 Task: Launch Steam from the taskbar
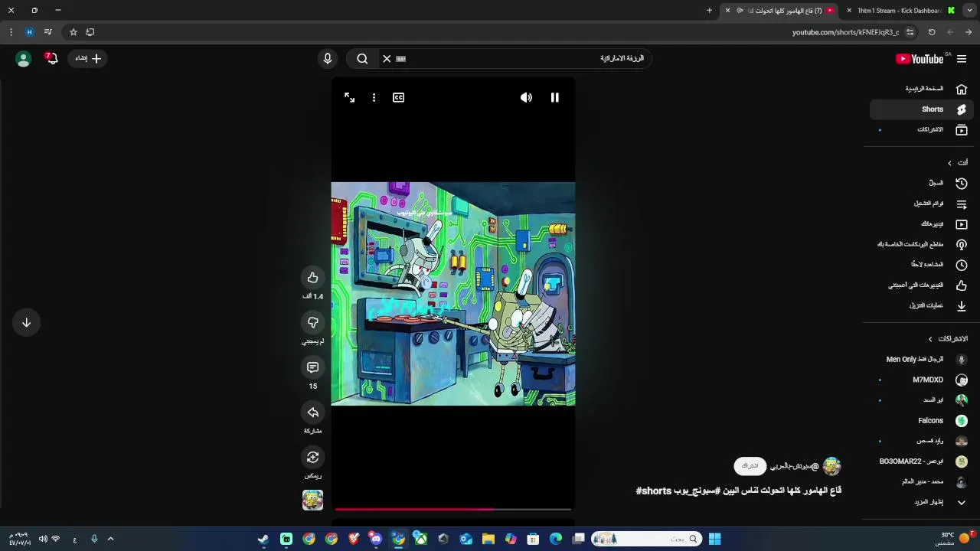pos(263,539)
